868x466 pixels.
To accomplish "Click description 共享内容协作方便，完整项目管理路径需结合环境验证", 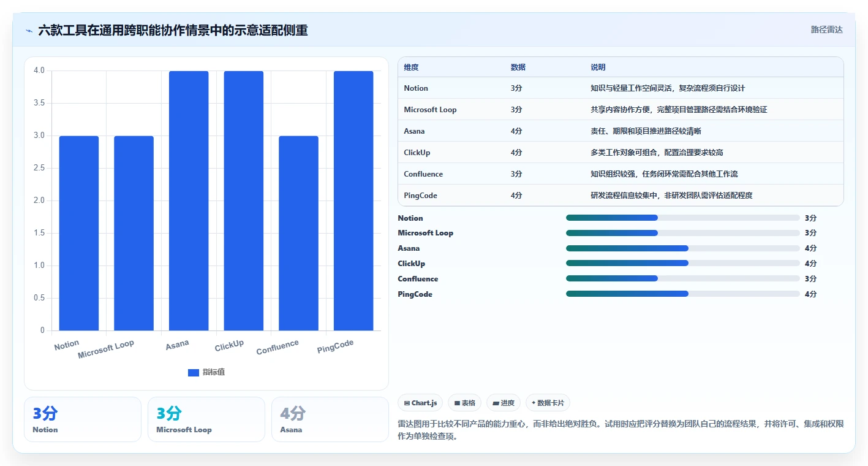I will (x=679, y=110).
